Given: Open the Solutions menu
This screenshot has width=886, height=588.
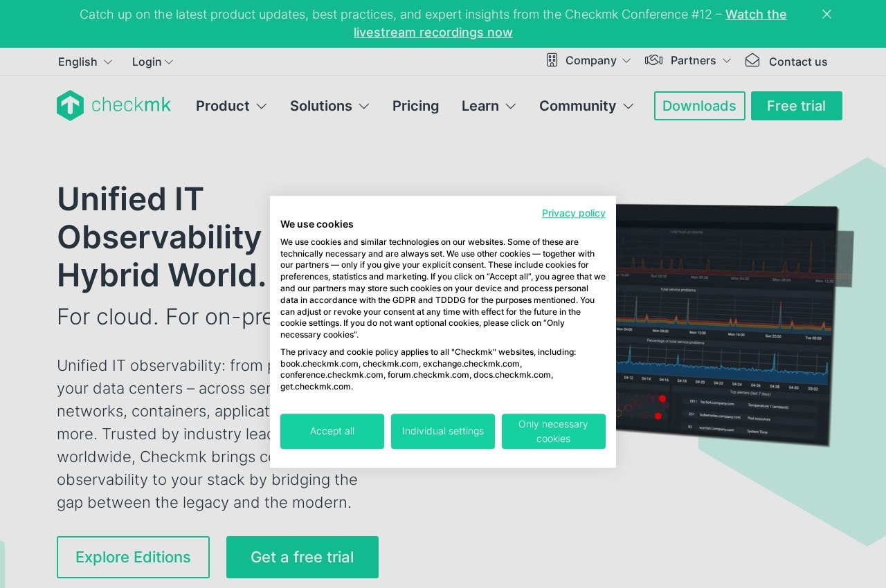Looking at the screenshot, I should pyautogui.click(x=320, y=106).
